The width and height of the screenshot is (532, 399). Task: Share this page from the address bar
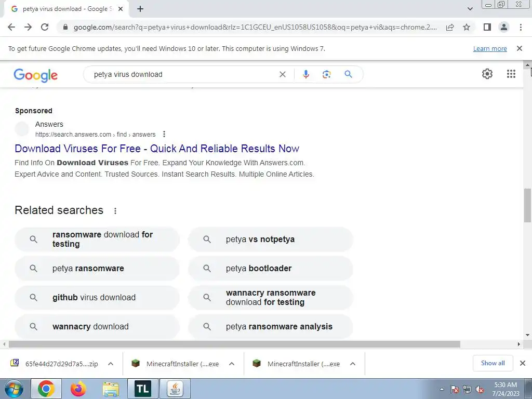click(450, 27)
